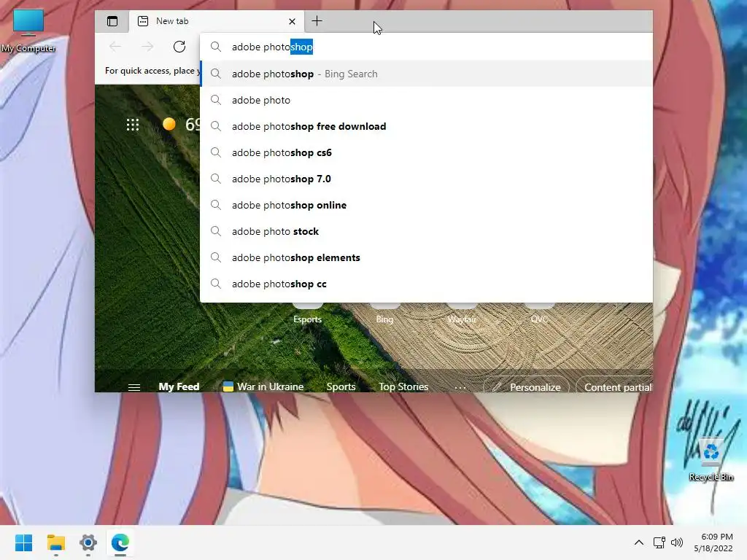This screenshot has height=560, width=747.
Task: Open the feed hamburger menu icon
Action: pyautogui.click(x=134, y=387)
